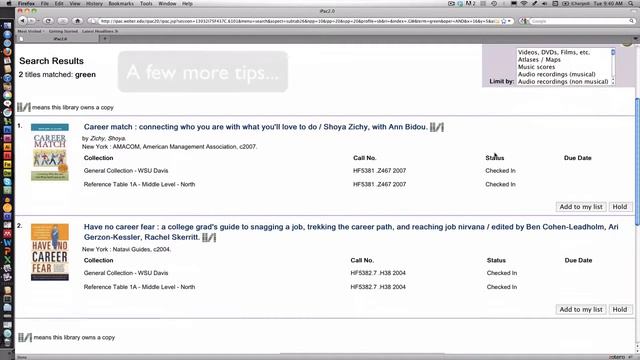Open Microsoft Excel from the Dock

coord(7,260)
